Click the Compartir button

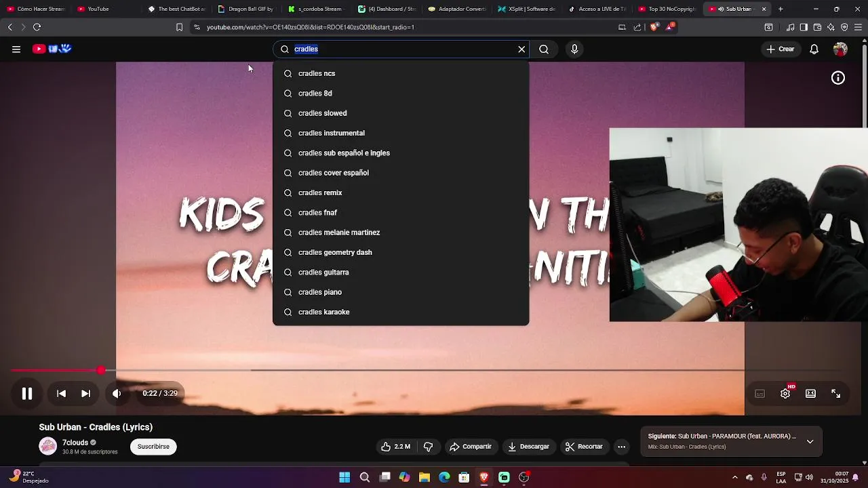pyautogui.click(x=471, y=447)
